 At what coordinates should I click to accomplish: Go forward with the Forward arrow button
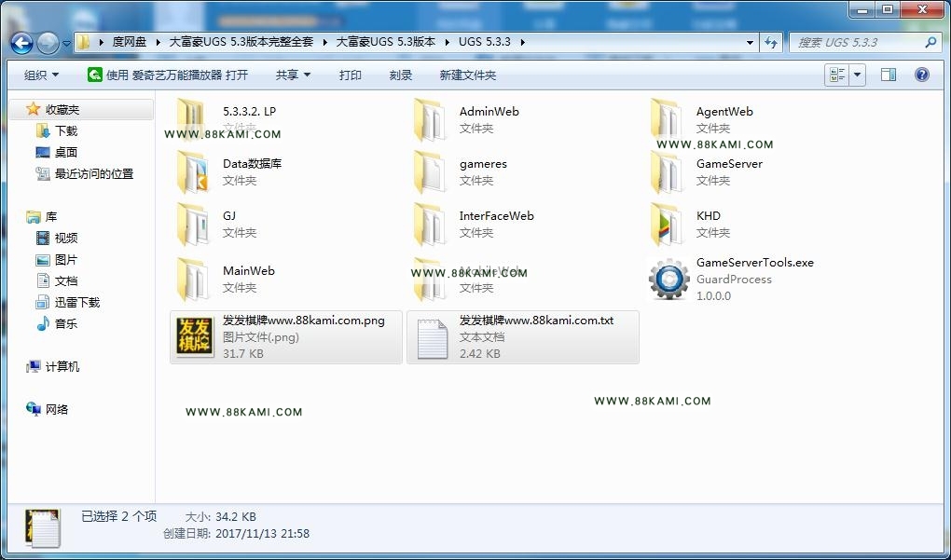click(x=48, y=43)
